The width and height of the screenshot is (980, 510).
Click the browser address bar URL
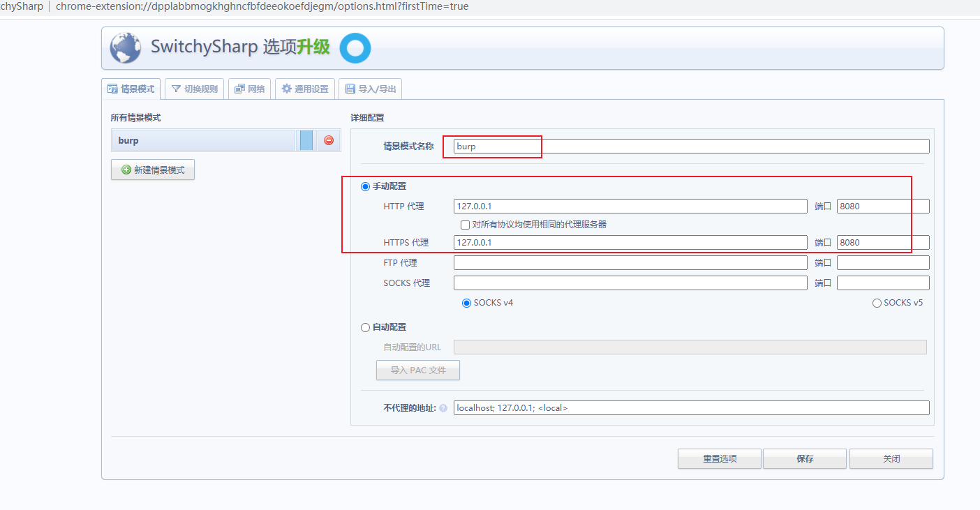pyautogui.click(x=262, y=6)
